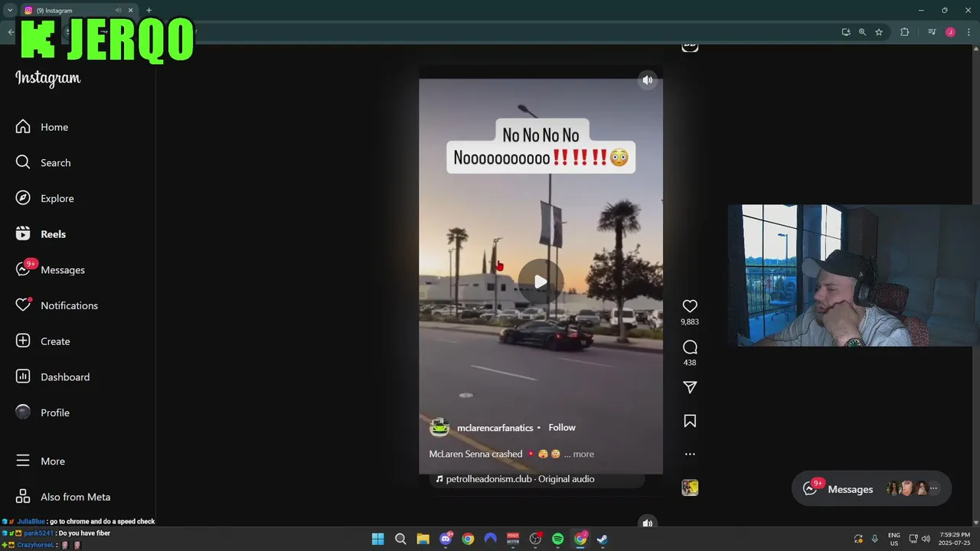Play the paused reel video

(541, 282)
